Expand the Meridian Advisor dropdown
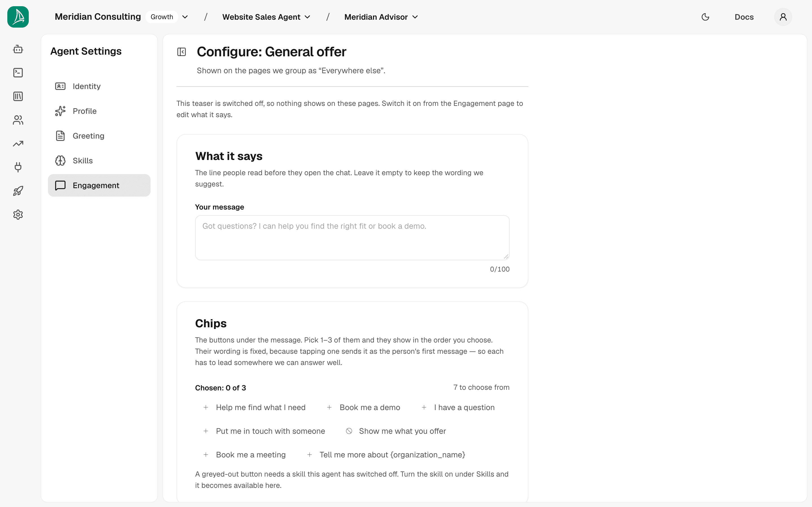The width and height of the screenshot is (812, 507). point(381,17)
